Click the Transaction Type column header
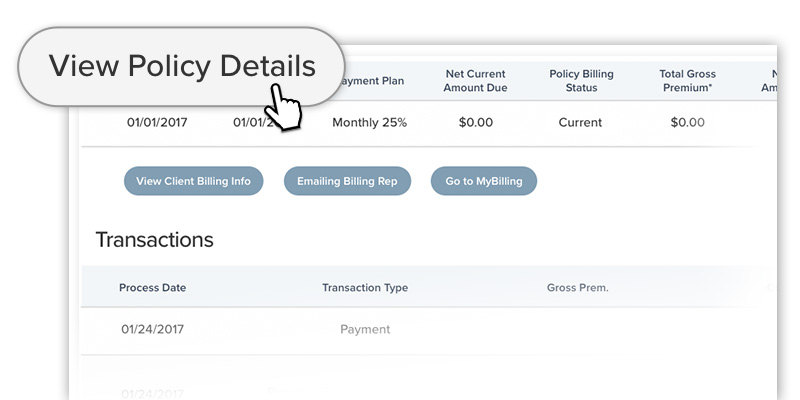Screen dimensions: 800x400 point(364,288)
